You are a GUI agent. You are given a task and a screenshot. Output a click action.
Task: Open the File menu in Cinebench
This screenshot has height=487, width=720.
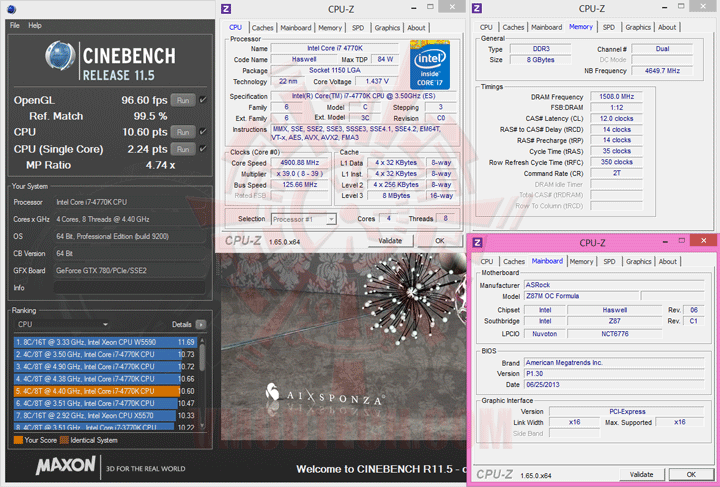pyautogui.click(x=15, y=25)
